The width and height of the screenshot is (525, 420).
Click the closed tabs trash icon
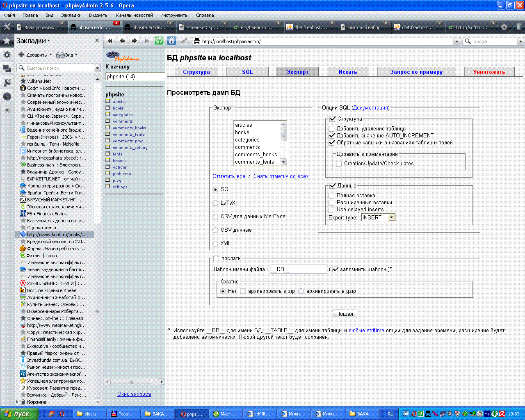pyautogui.click(x=519, y=27)
